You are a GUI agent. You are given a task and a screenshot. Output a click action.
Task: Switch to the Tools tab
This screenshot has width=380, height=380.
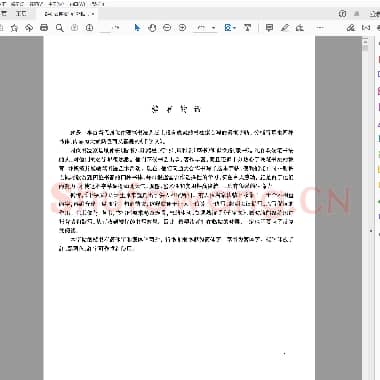(x=22, y=14)
